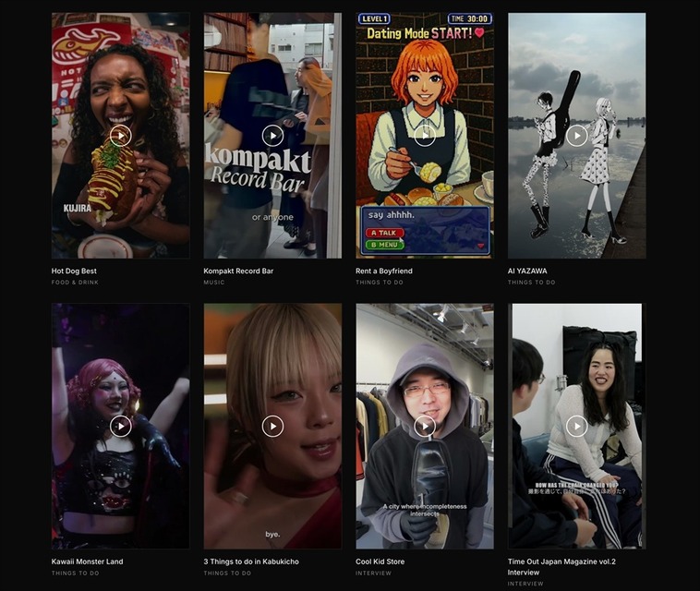The image size is (700, 591).
Task: Play the Cool Kid Store video
Action: [425, 427]
